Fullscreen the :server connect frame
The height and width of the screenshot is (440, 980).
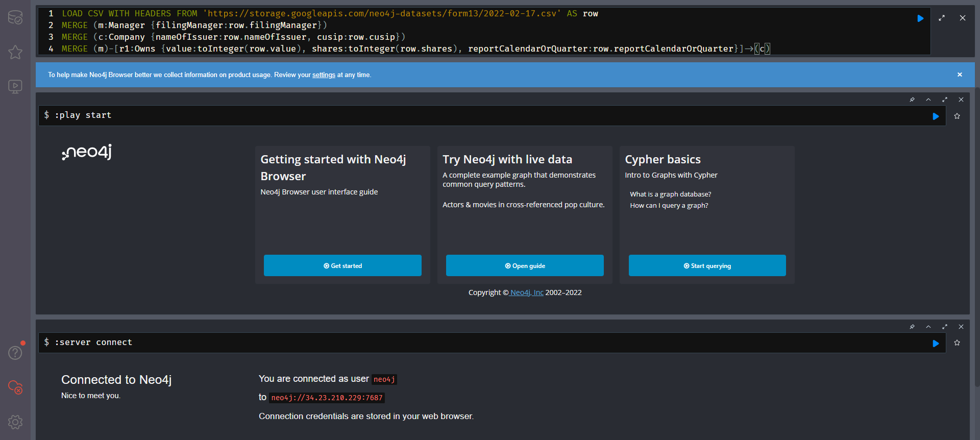tap(945, 327)
